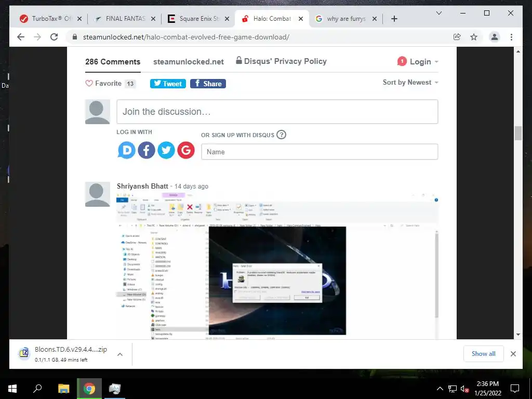
Task: Log in with the Twitter icon
Action: pos(166,150)
